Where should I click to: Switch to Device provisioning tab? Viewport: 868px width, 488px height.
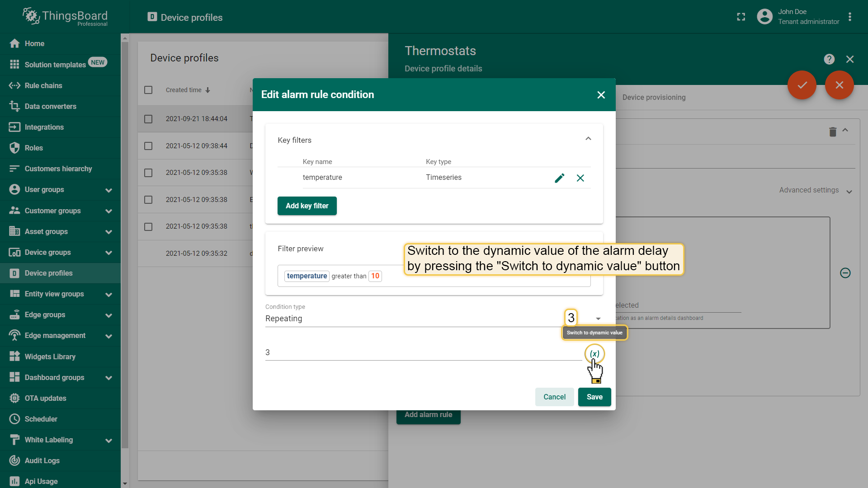point(654,98)
